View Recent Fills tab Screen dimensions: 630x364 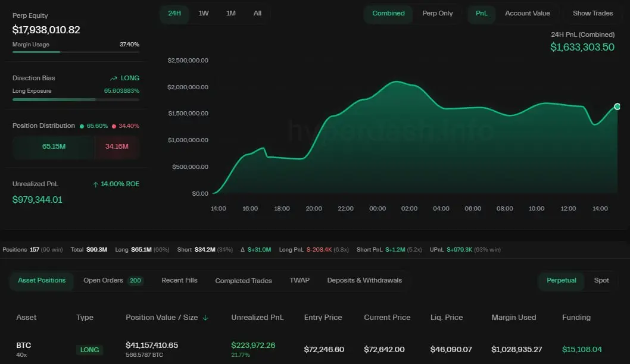click(180, 280)
